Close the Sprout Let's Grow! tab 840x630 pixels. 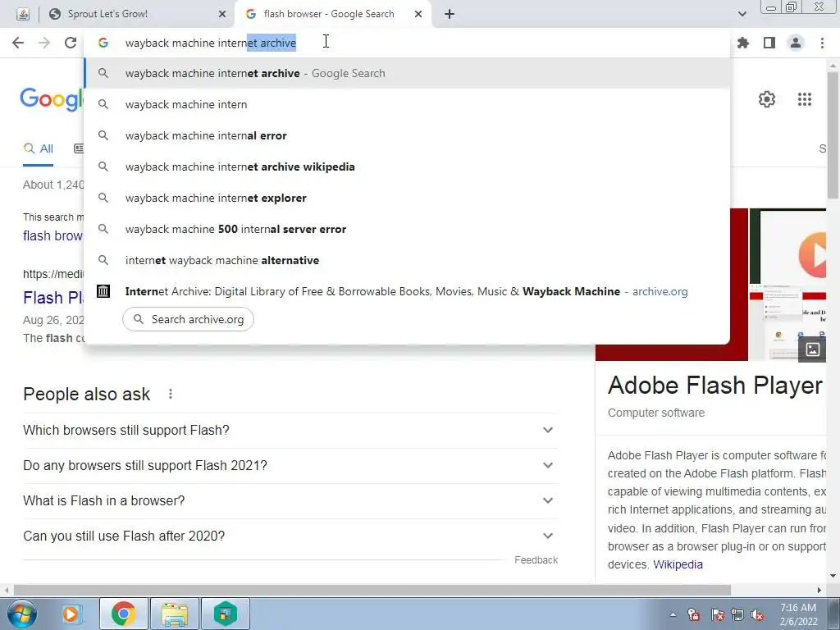click(x=221, y=14)
